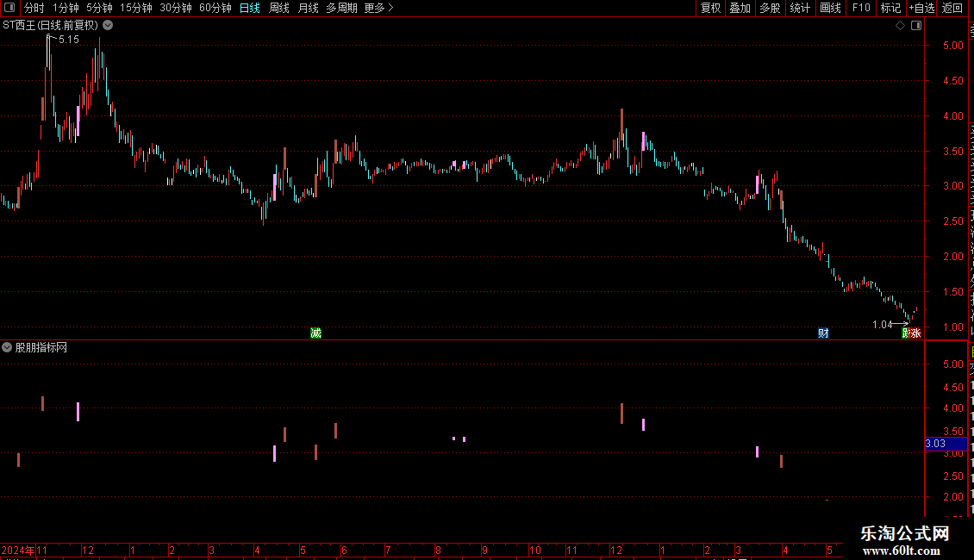Add stock via +自选 button
This screenshot has width=974, height=560.
pyautogui.click(x=921, y=8)
